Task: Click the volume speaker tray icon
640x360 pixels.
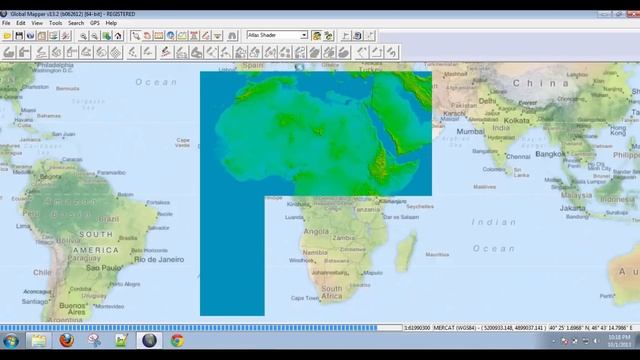Action: (596, 341)
